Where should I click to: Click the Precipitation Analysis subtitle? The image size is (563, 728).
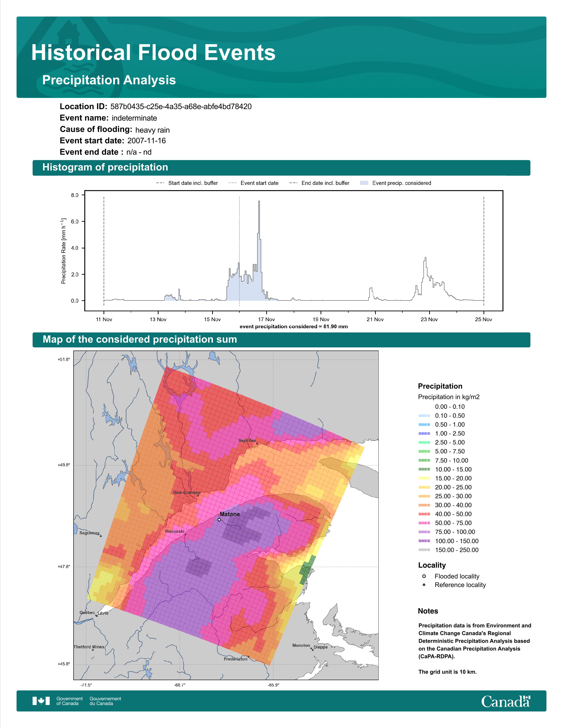(109, 80)
